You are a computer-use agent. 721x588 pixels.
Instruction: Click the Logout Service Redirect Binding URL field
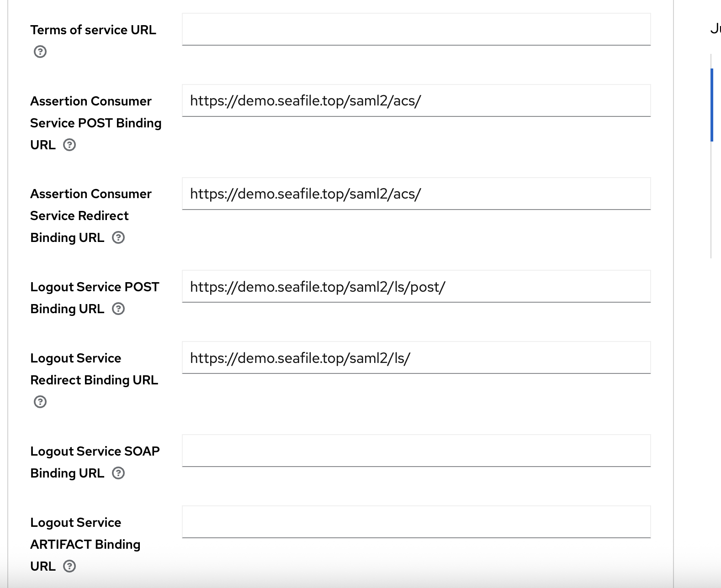[x=416, y=358]
